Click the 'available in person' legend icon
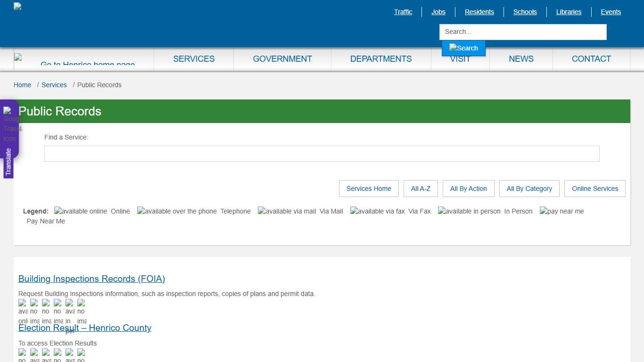This screenshot has width=644, height=362. point(469,211)
